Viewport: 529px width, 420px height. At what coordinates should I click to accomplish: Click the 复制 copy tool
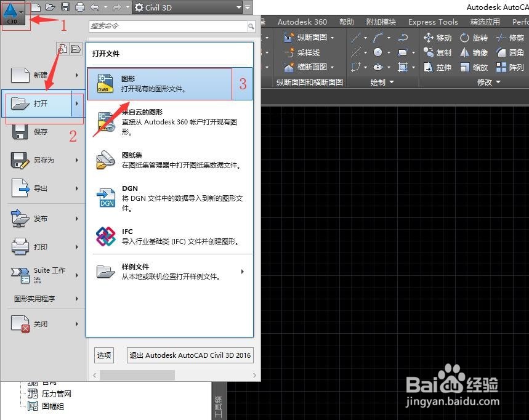pos(438,52)
